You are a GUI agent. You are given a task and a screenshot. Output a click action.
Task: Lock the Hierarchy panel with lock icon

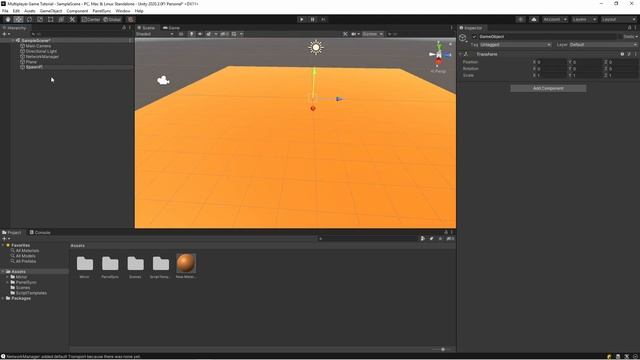[124, 28]
